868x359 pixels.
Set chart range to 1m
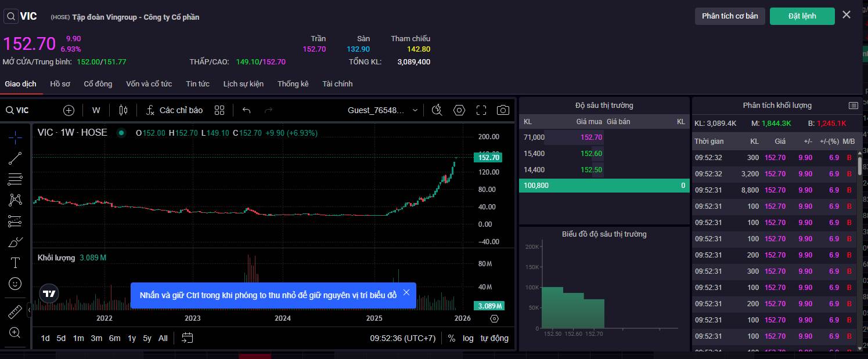click(x=78, y=338)
